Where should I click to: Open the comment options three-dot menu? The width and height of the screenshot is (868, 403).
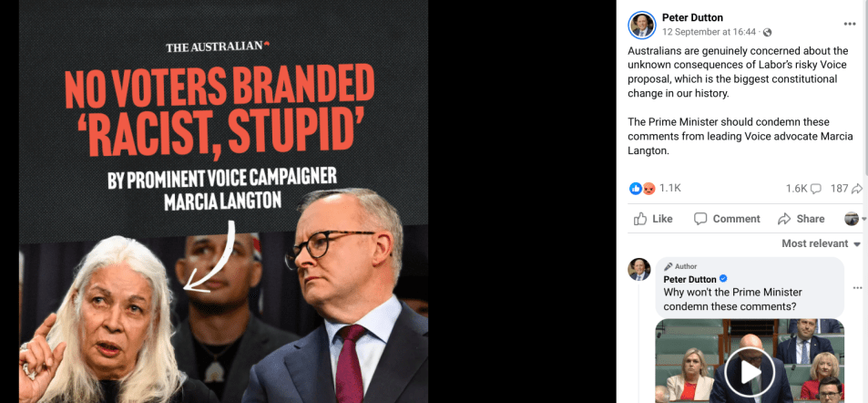[x=857, y=288]
